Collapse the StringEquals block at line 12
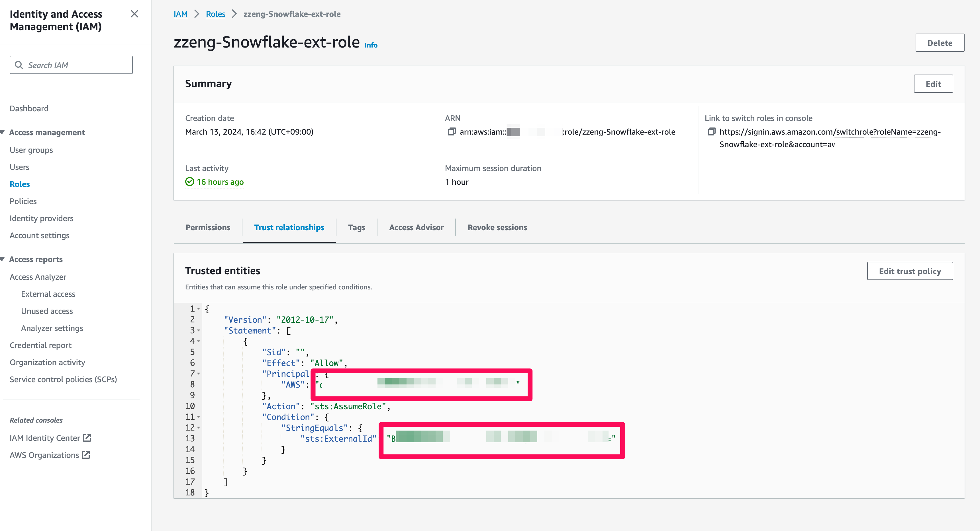 coord(198,428)
